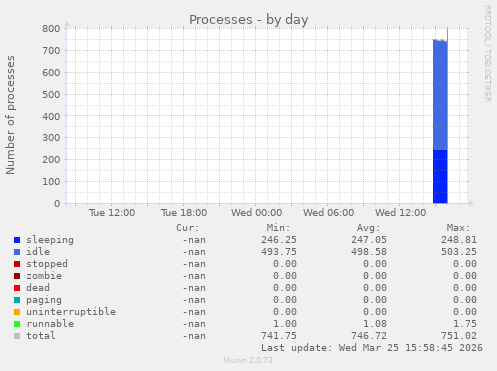
Task: Click the 'Wed 00:00' x-axis label
Action: tap(256, 213)
